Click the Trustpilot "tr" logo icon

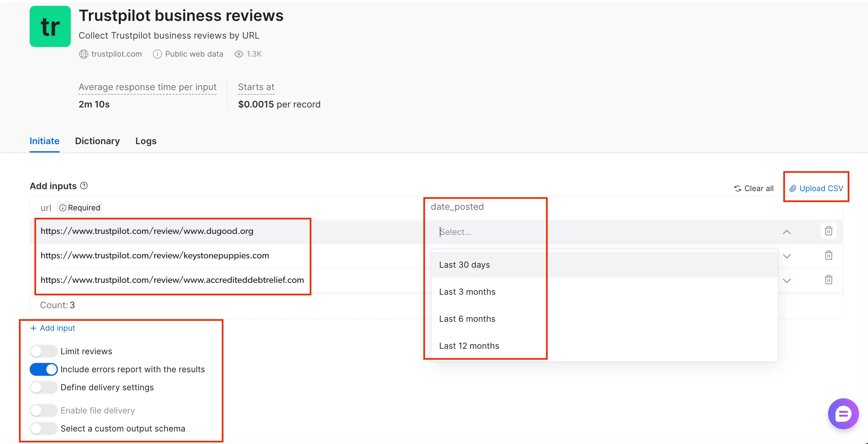50,26
